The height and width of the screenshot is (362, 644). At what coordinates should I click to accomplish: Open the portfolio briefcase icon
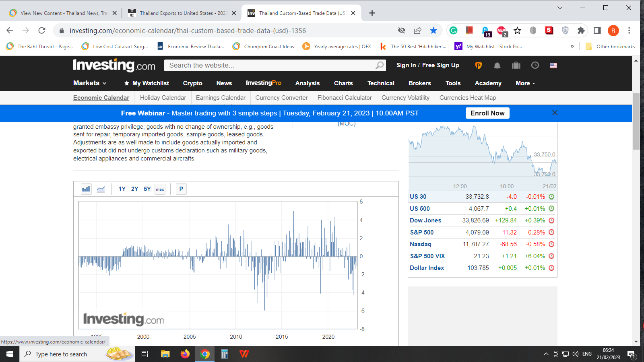[516, 65]
